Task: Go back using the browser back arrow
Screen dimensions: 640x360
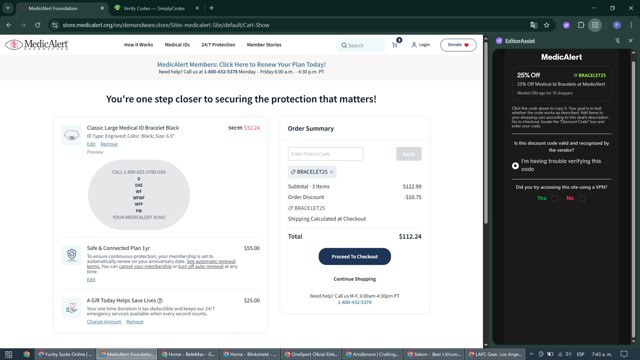Action: (9, 25)
